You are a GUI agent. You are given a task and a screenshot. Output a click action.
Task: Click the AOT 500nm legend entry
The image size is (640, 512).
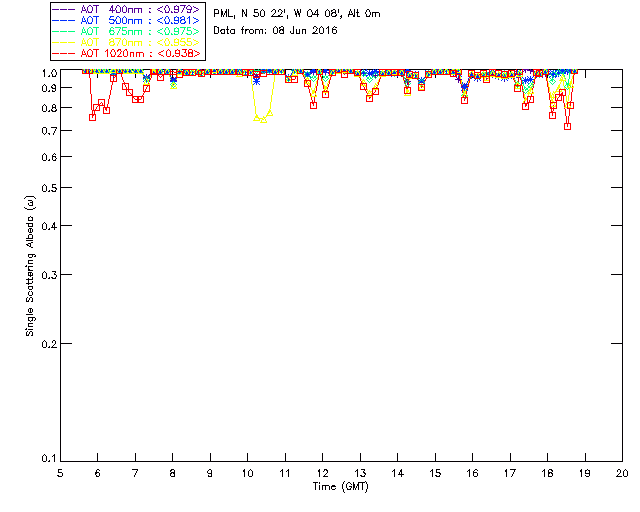coord(127,20)
